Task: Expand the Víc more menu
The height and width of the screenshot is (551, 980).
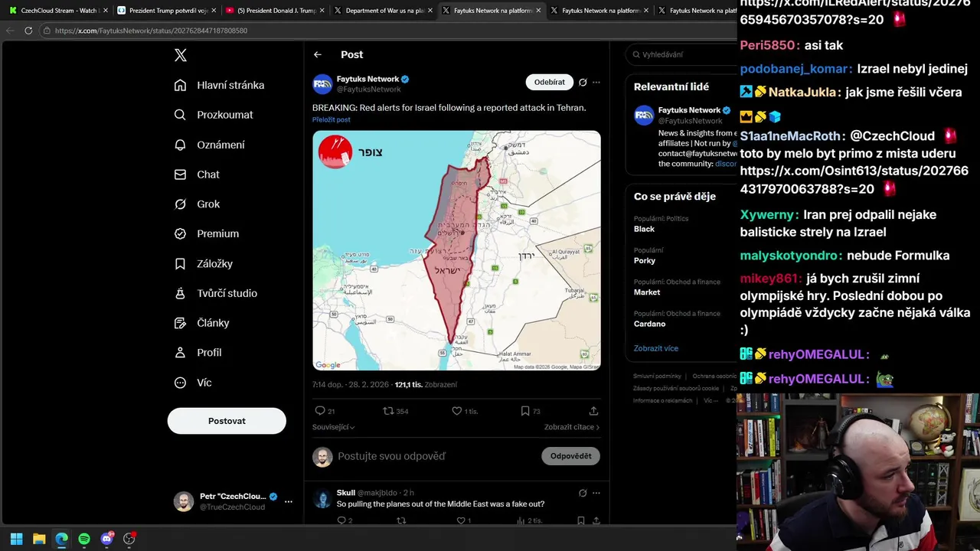Action: [192, 383]
